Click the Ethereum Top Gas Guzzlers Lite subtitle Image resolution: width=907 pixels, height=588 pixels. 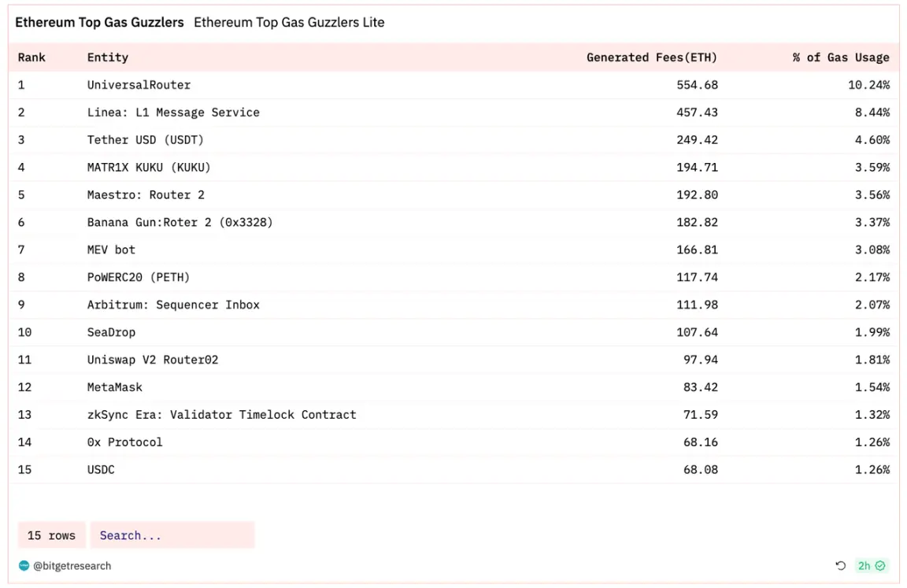point(289,23)
